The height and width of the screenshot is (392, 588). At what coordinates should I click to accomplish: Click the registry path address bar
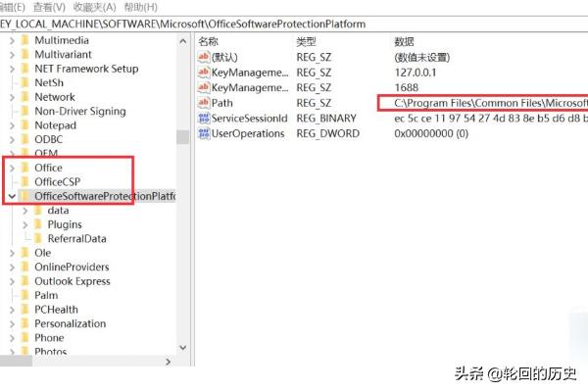click(x=294, y=24)
